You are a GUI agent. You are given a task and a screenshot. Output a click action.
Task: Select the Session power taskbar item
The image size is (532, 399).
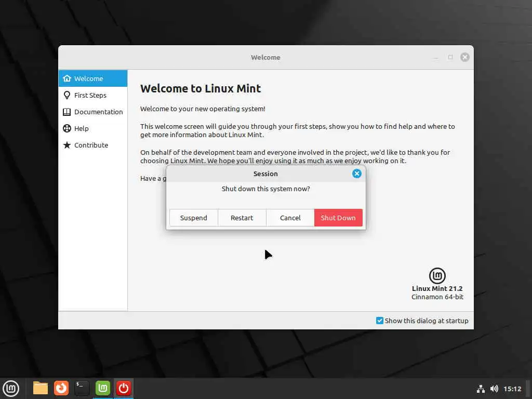(x=123, y=388)
